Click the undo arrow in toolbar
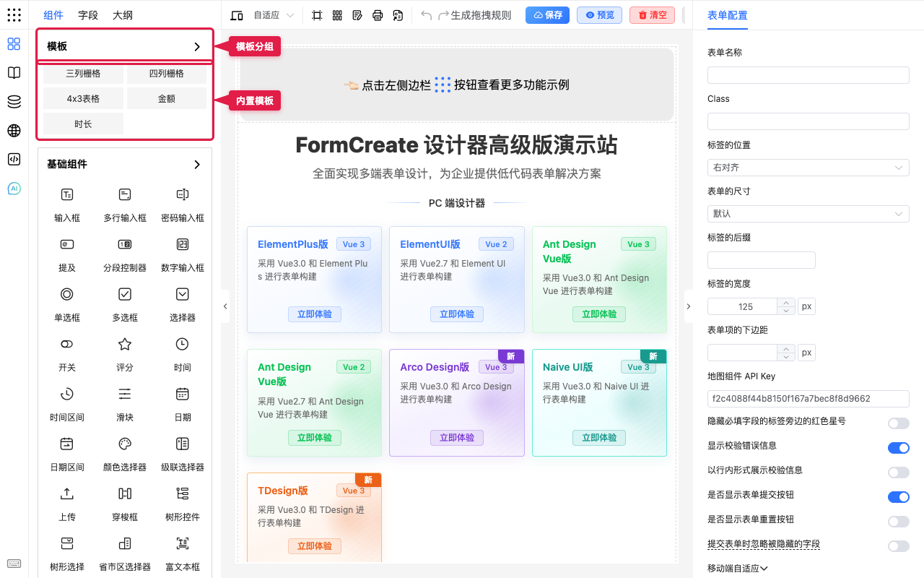 click(x=426, y=15)
